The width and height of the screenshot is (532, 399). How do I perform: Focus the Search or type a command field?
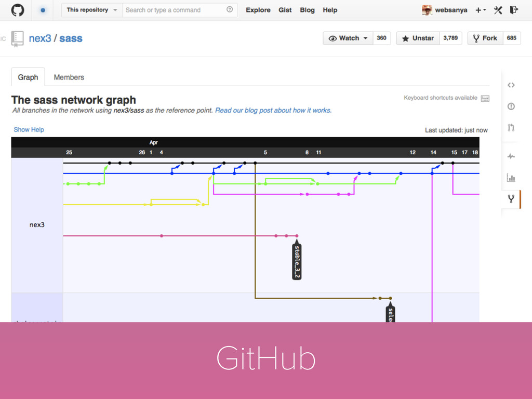[180, 10]
